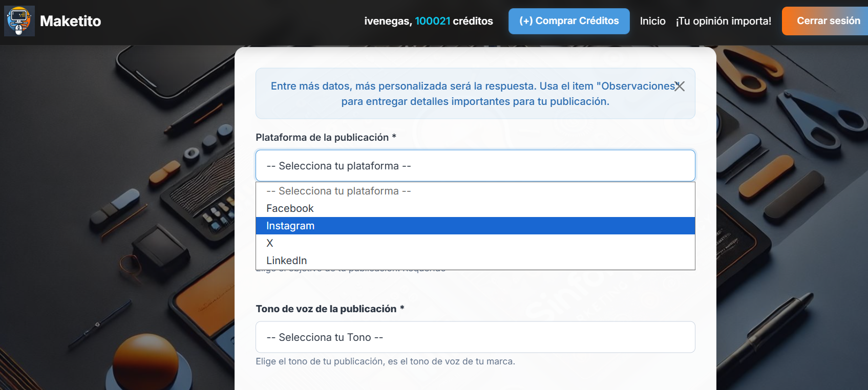Click the 'Elige el tono de tu publicación' hint
This screenshot has height=390, width=868.
click(385, 361)
